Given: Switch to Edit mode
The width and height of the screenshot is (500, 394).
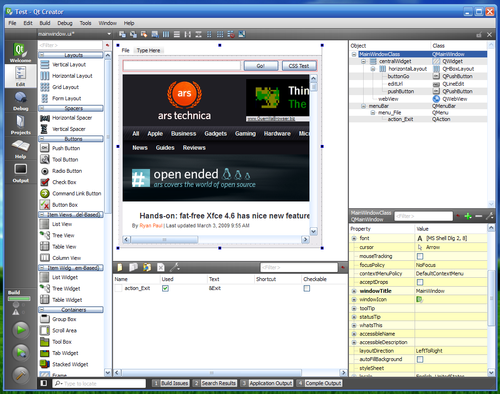Looking at the screenshot, I should (x=20, y=76).
